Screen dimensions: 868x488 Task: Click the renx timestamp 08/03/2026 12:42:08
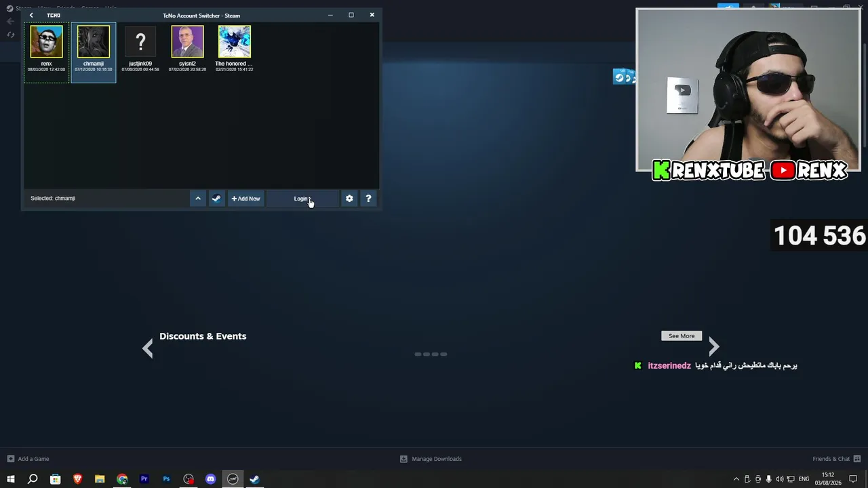[x=46, y=69]
